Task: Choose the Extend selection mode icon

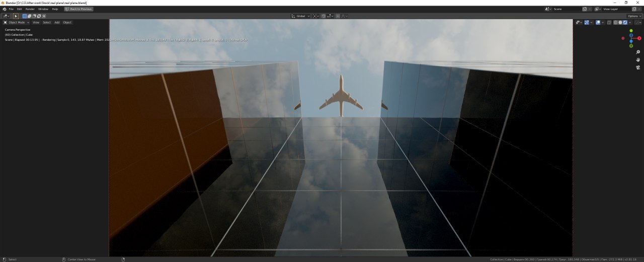Action: [29, 16]
